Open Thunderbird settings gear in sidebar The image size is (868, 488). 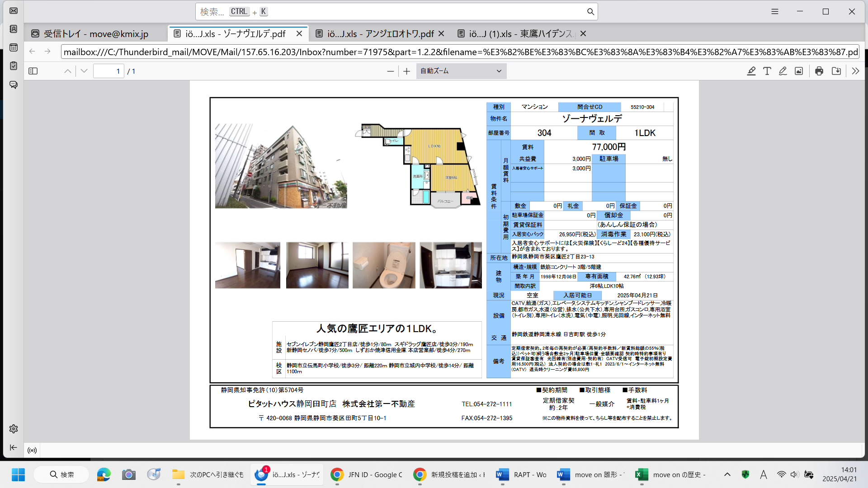coord(14,429)
